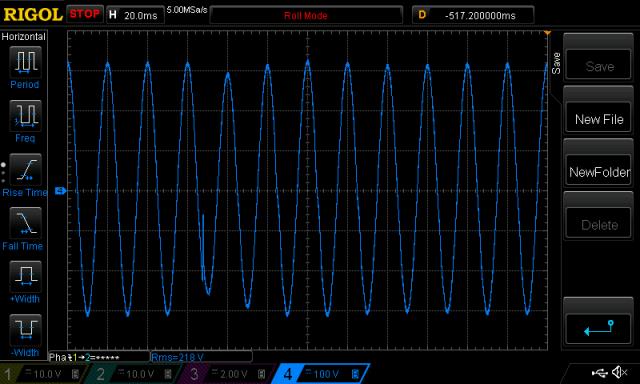Open the H 20.0ms timebase setting
This screenshot has height=384, width=640.
(135, 16)
